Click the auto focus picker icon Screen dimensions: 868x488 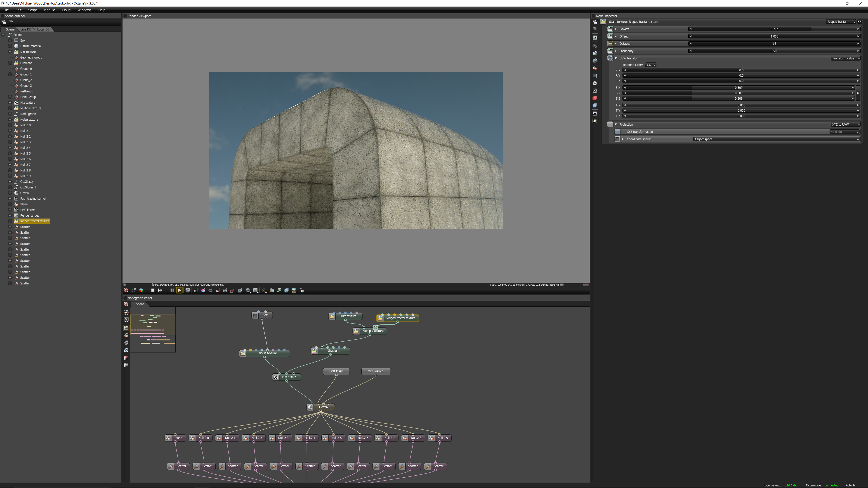point(196,290)
